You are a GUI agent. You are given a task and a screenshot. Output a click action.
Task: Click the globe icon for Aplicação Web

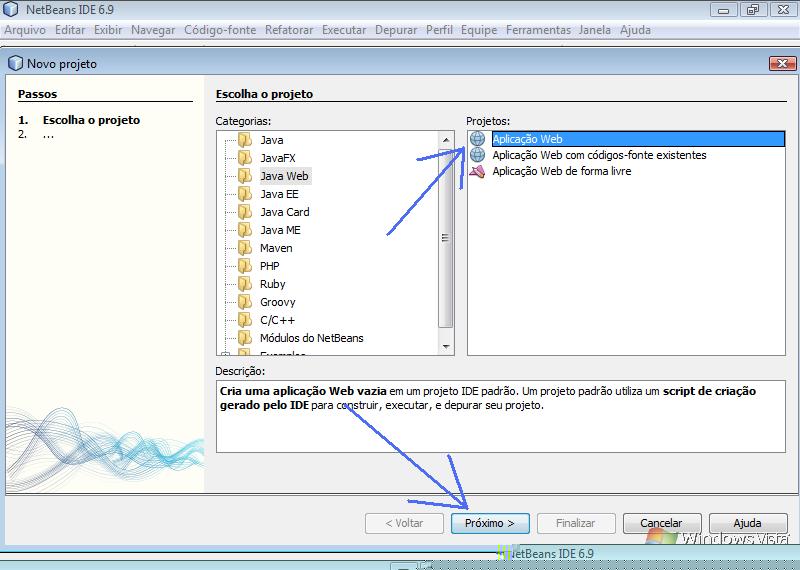click(478, 139)
